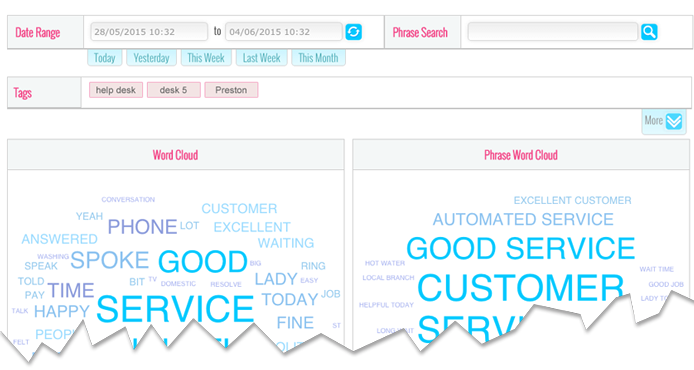The image size is (694, 370).
Task: Select AUTOMATED SERVICE phrase
Action: (x=523, y=219)
